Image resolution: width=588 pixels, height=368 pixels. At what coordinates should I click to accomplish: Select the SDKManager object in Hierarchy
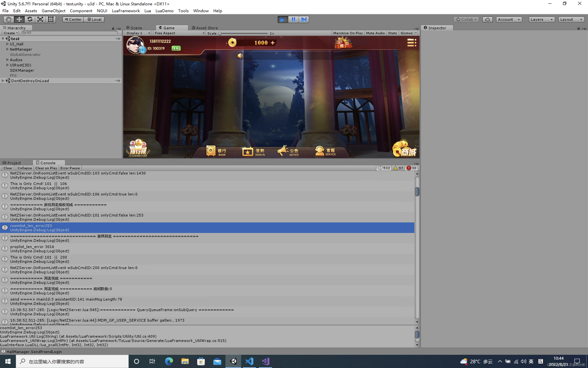(22, 70)
